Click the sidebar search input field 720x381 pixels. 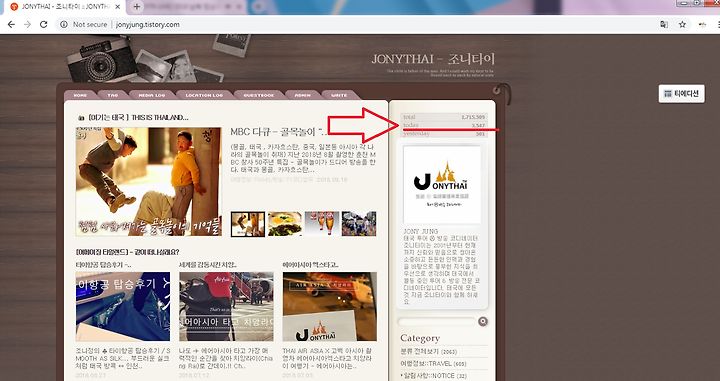[x=437, y=321]
